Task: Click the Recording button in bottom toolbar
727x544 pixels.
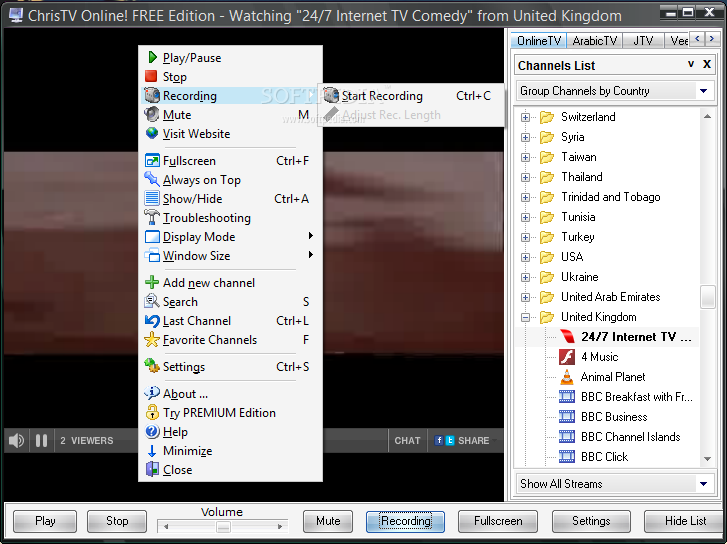Action: pyautogui.click(x=405, y=521)
